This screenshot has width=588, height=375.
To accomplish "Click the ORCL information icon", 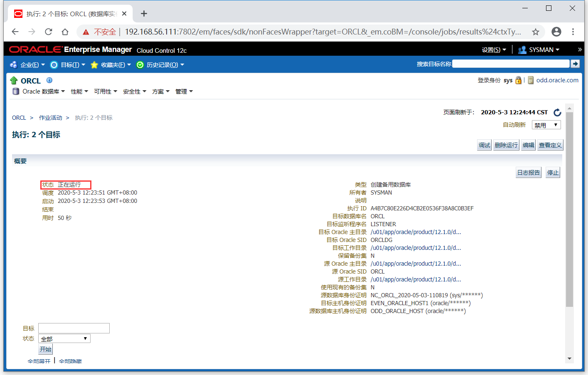I will (49, 80).
